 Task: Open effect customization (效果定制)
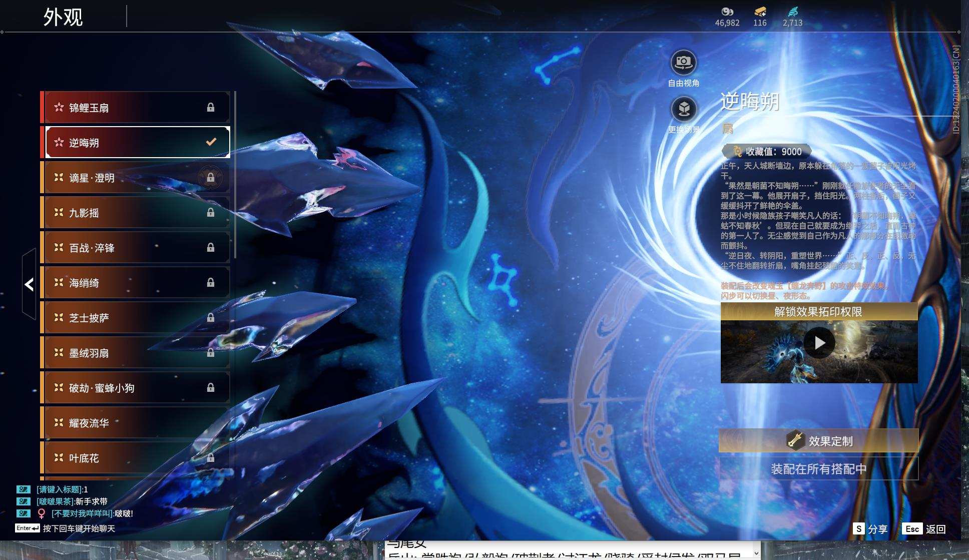click(x=819, y=440)
